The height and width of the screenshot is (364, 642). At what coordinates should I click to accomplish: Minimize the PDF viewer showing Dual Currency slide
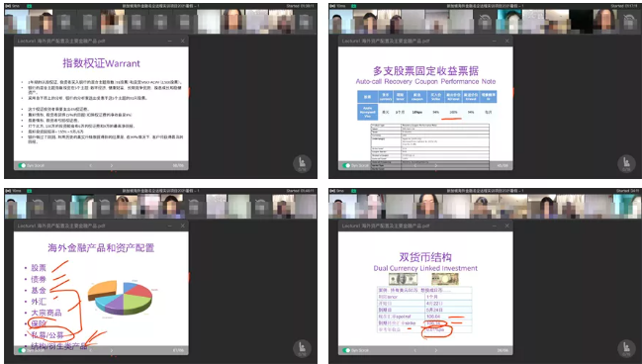495,226
